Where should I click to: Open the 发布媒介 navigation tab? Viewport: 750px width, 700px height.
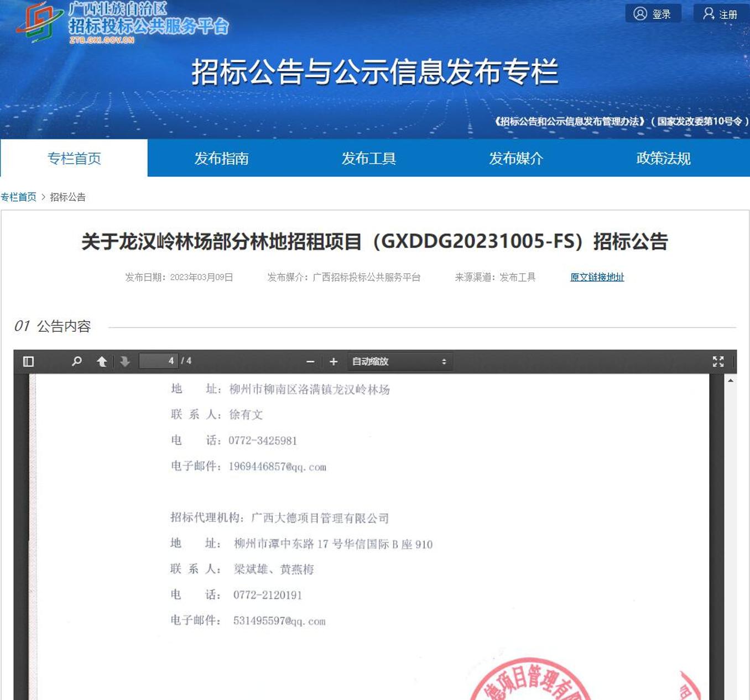pos(516,159)
